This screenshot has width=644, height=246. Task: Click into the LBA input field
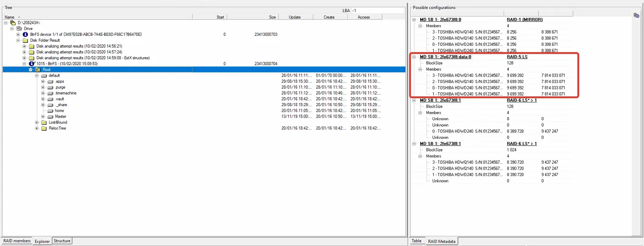pyautogui.click(x=377, y=10)
